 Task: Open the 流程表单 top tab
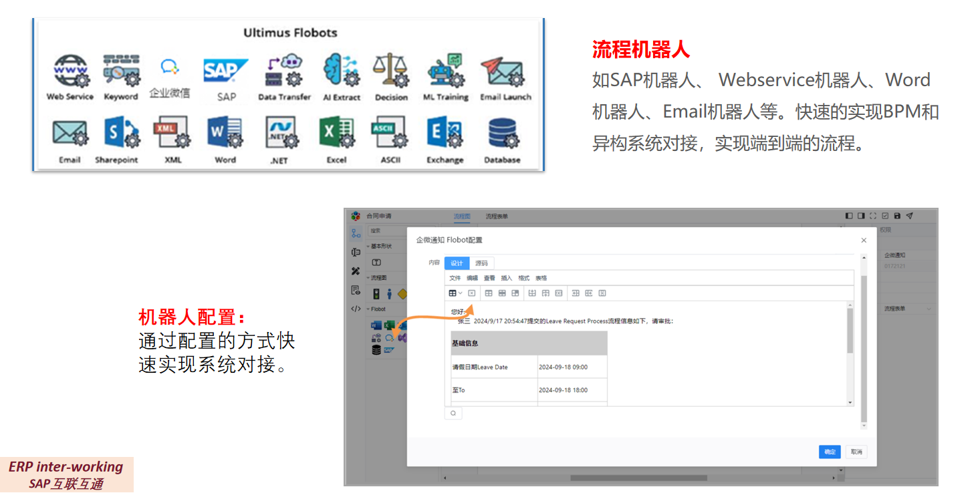497,216
